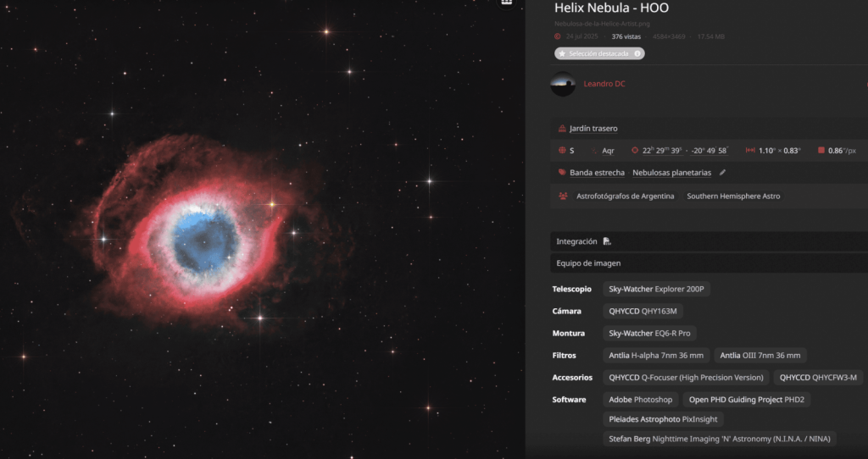Click the Accesorios label
Viewport: 868px width, 459px height.
click(x=572, y=377)
